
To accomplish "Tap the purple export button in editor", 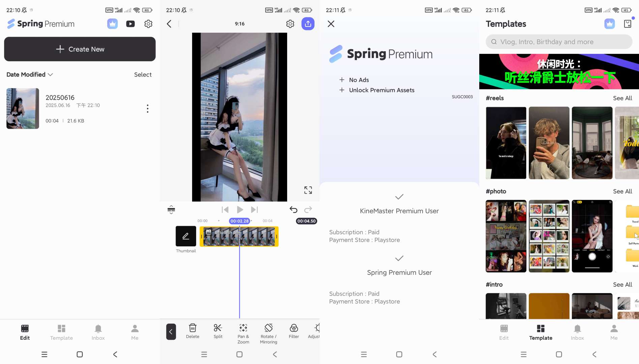I will [x=308, y=24].
